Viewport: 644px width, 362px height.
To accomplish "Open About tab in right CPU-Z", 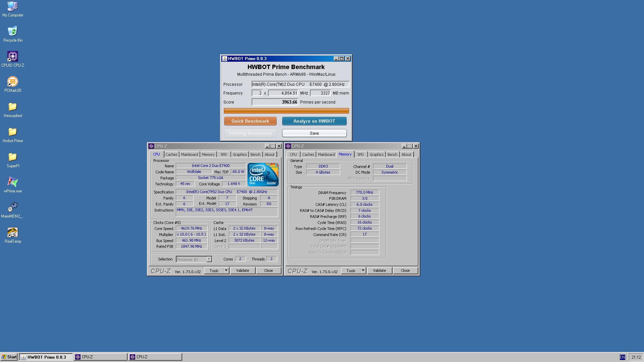I will pyautogui.click(x=407, y=155).
